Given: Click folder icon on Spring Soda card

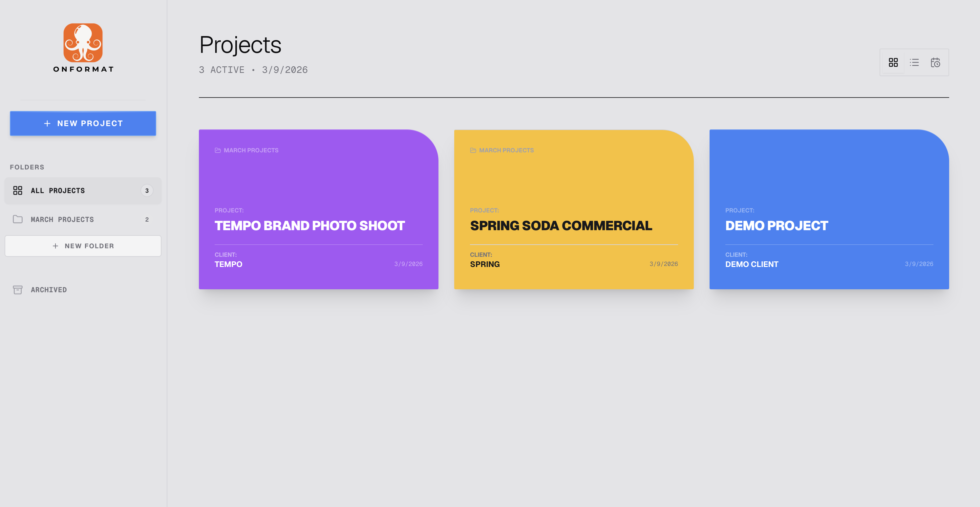Looking at the screenshot, I should [473, 150].
